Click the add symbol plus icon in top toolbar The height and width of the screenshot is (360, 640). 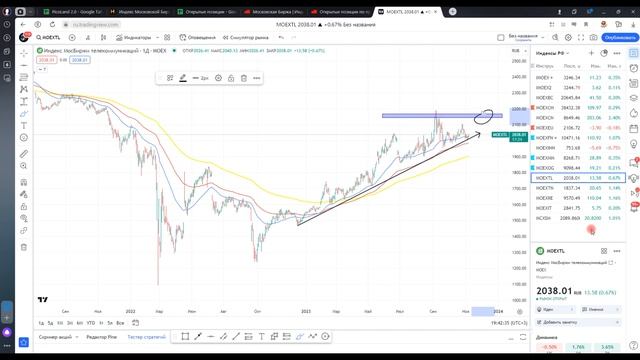point(72,38)
